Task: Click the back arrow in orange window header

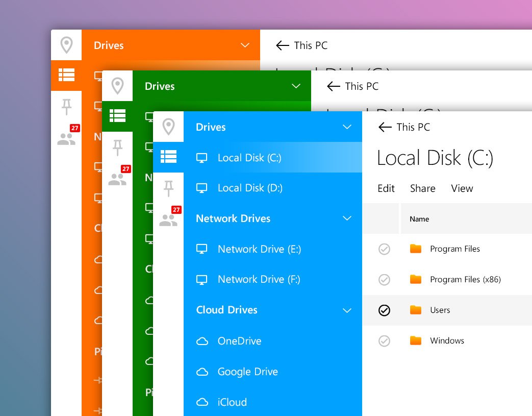Action: click(282, 45)
